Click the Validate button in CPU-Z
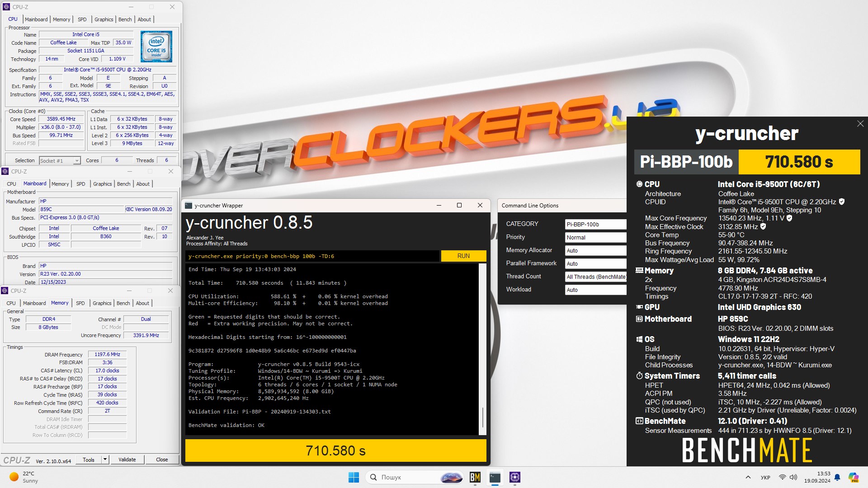The height and width of the screenshot is (488, 868). pos(127,460)
